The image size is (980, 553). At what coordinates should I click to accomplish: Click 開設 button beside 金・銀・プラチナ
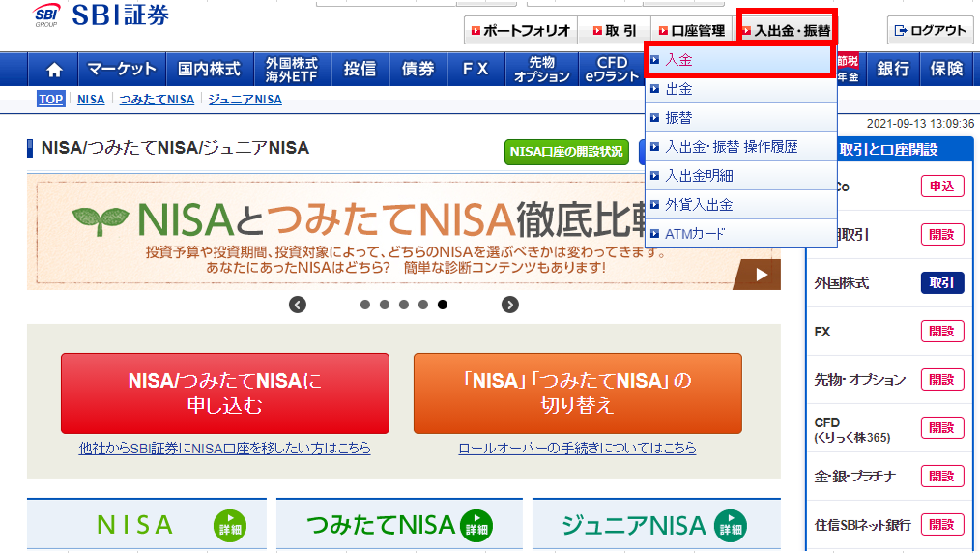[x=942, y=477]
